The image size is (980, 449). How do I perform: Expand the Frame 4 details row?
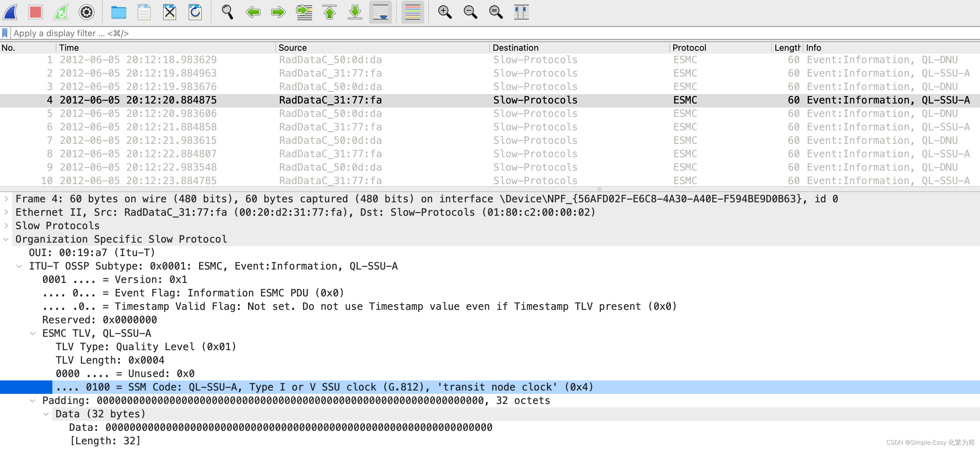coord(6,199)
